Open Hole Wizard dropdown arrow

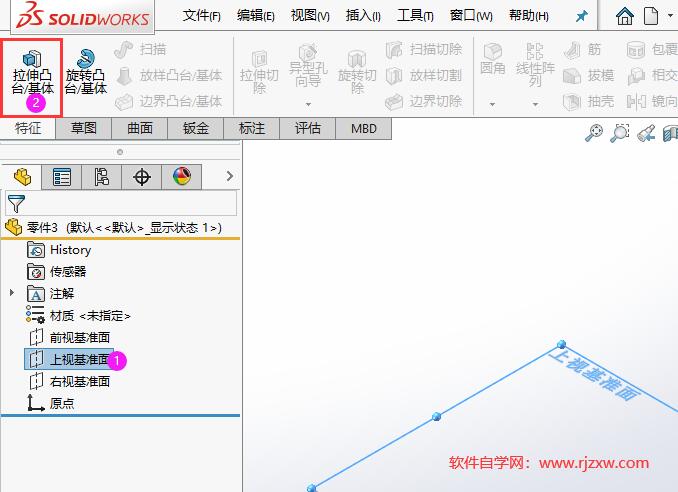(308, 104)
